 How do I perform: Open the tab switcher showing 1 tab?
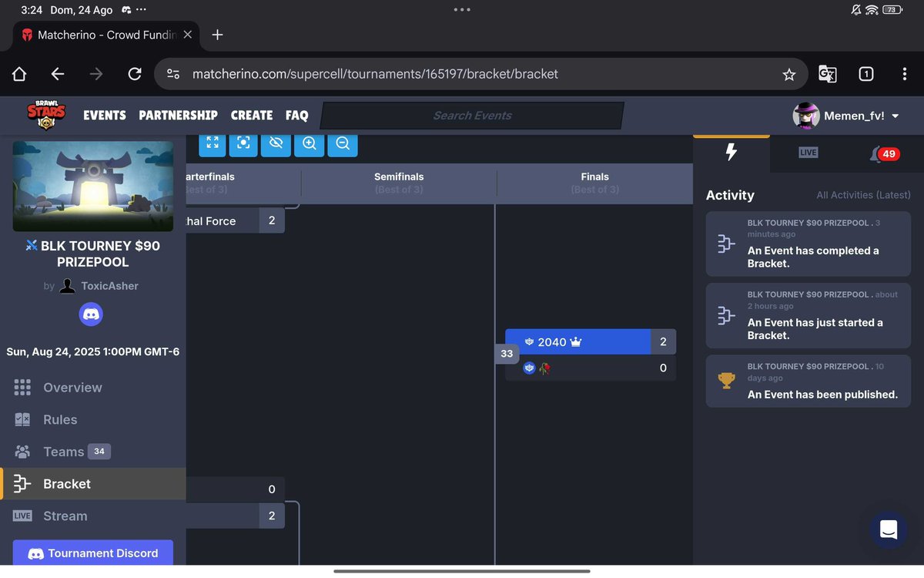point(865,74)
